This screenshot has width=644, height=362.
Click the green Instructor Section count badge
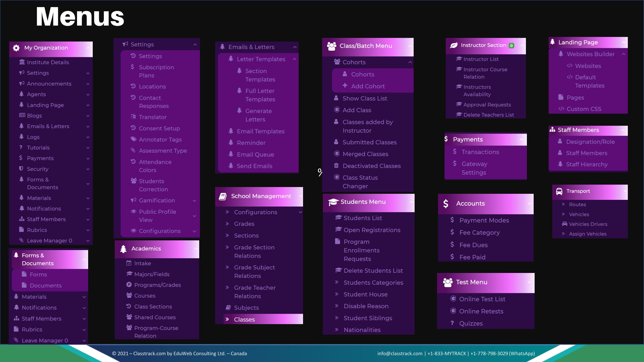point(511,45)
